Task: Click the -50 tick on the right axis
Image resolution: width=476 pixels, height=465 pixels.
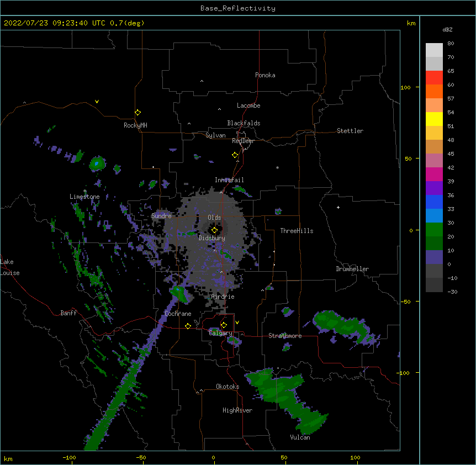Action: 405,302
